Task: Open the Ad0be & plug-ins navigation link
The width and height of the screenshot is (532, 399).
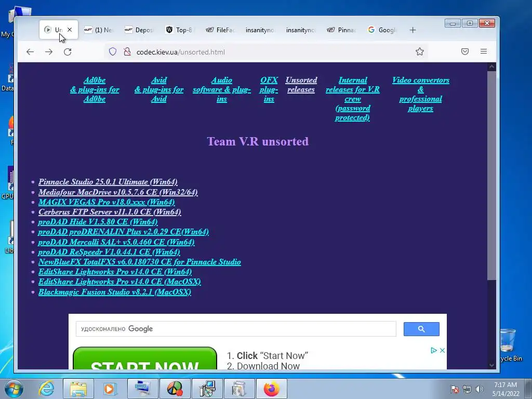Action: [95, 89]
